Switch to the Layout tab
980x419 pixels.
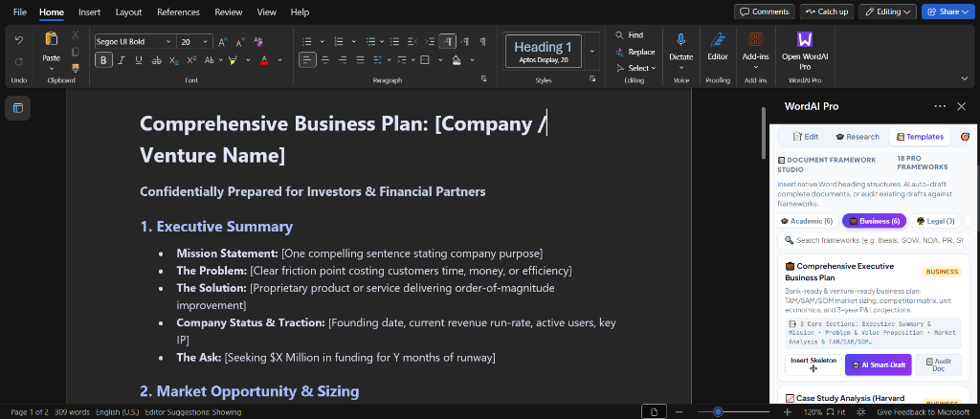[x=129, y=11]
